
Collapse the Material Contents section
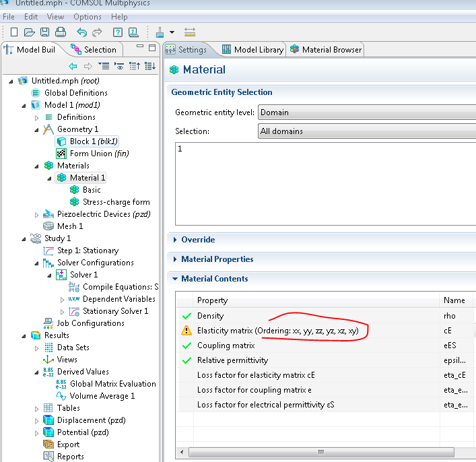pyautogui.click(x=214, y=279)
